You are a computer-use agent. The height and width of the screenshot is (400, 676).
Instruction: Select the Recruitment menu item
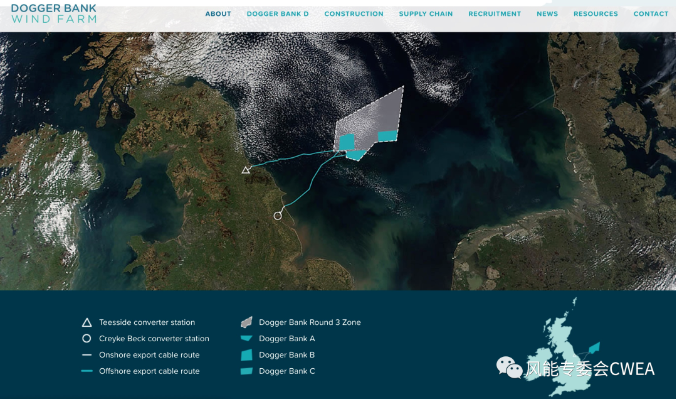click(494, 14)
